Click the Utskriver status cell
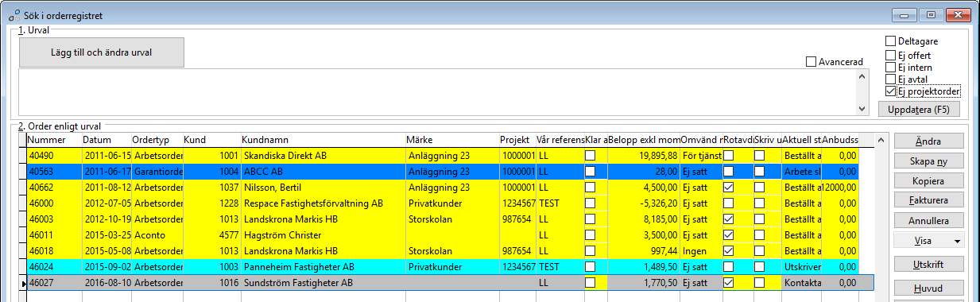Image resolution: width=980 pixels, height=302 pixels. [x=801, y=266]
